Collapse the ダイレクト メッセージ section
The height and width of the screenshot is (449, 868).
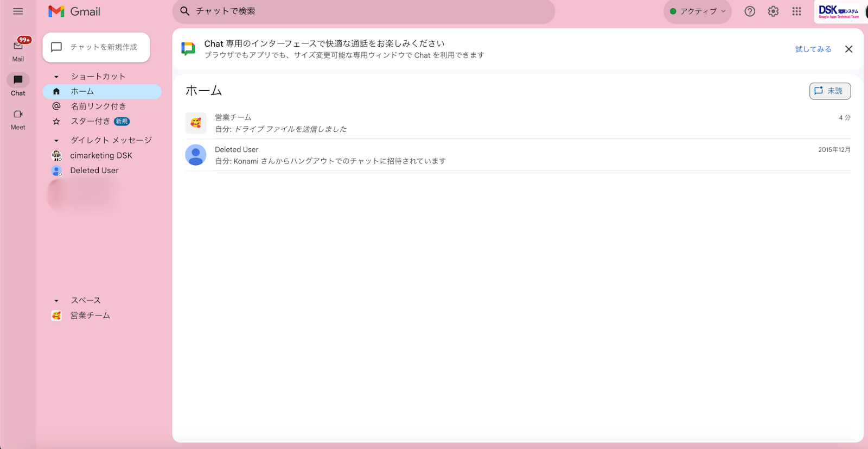pos(56,141)
